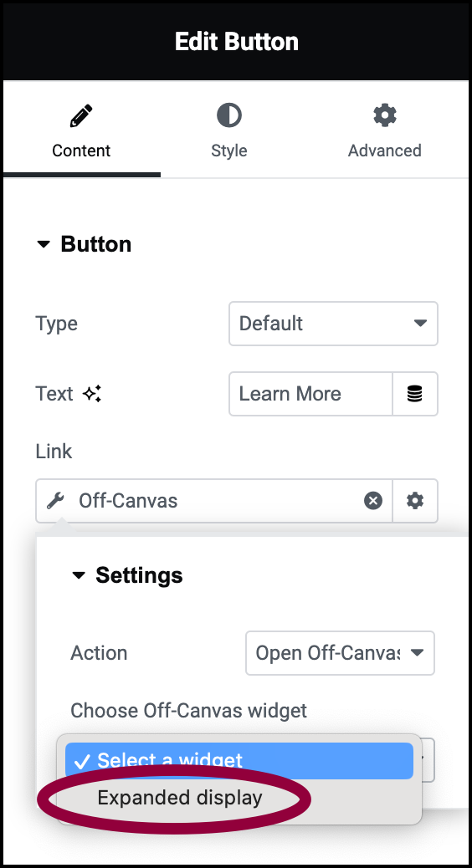The width and height of the screenshot is (472, 868).
Task: Click the half-circle Style icon
Action: pyautogui.click(x=228, y=115)
